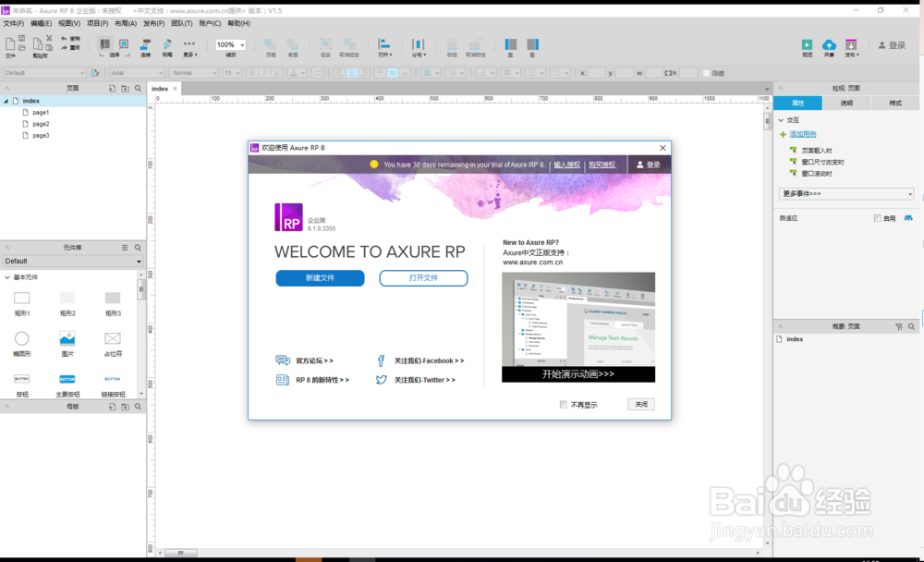Click the filter icon in outline panel
The height and width of the screenshot is (562, 924).
click(x=899, y=326)
